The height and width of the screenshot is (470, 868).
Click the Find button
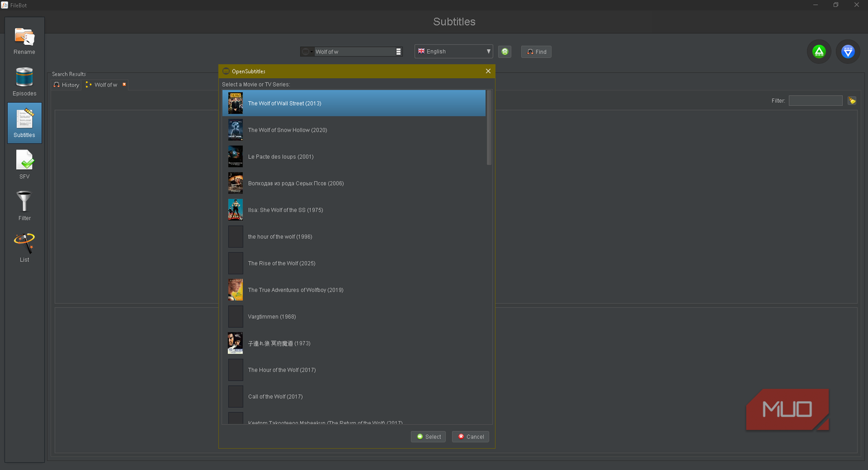click(x=536, y=52)
